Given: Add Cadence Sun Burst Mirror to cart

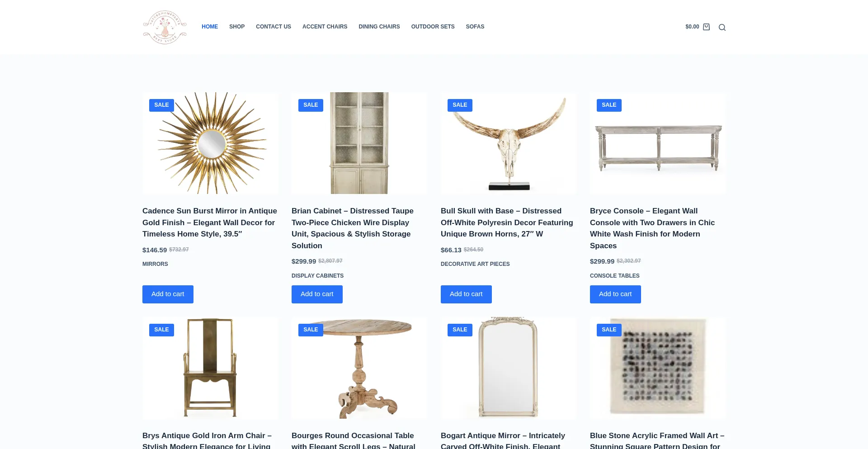Looking at the screenshot, I should pyautogui.click(x=168, y=294).
